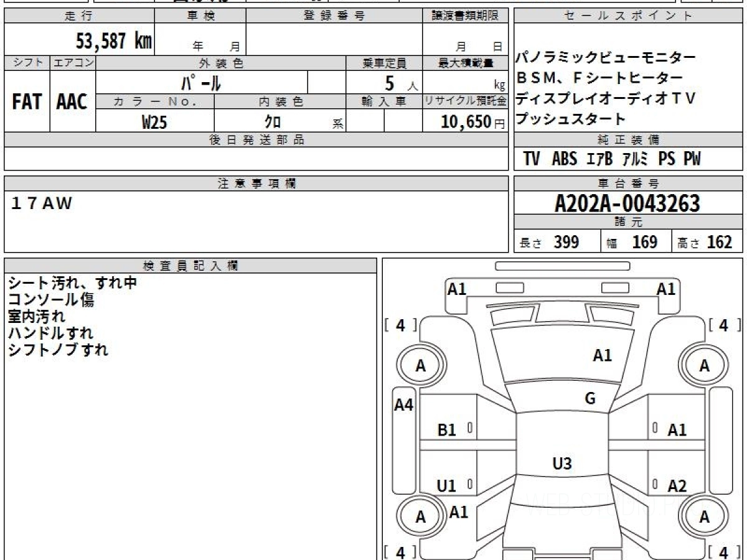Select the パノラミックビューモニター line

pos(605,58)
